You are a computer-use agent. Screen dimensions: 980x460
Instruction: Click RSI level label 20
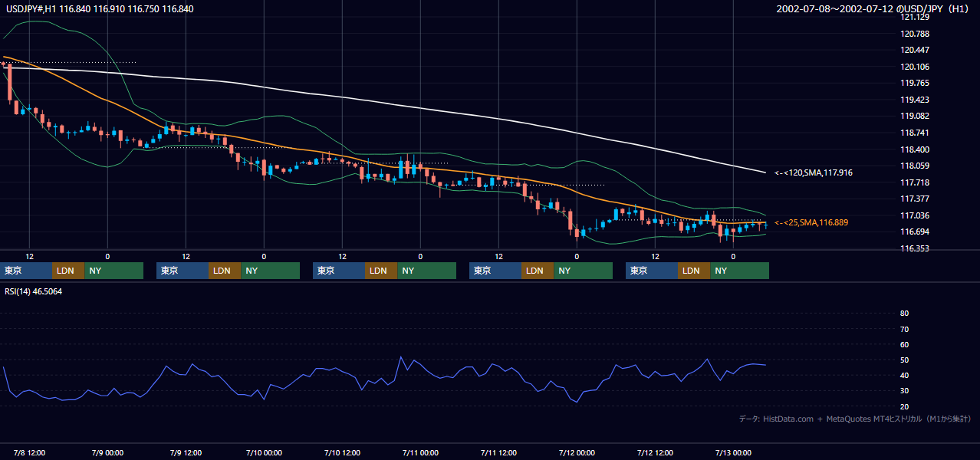coord(904,406)
